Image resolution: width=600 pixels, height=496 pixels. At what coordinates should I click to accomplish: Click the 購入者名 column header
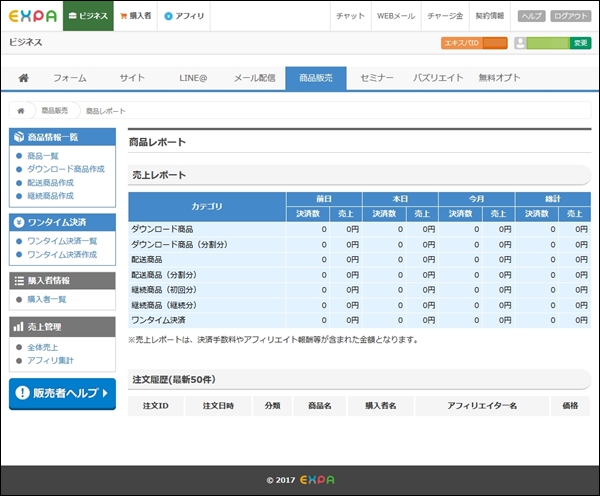coord(381,406)
